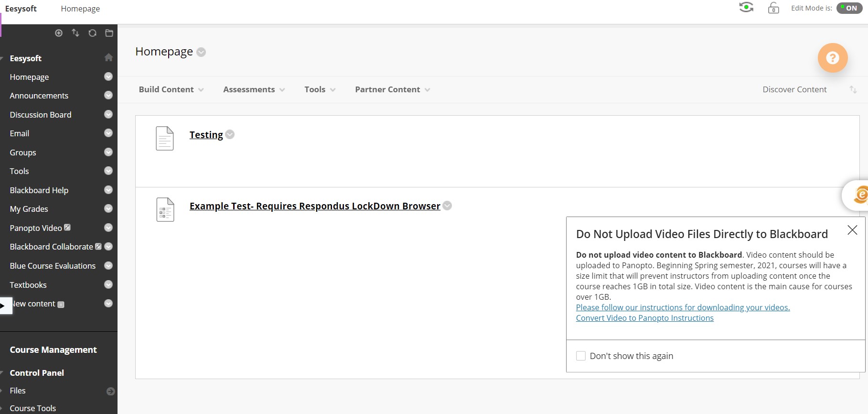Open Convert Video to Panopto Instructions link
Screen dimensions: 868x414
(644, 318)
